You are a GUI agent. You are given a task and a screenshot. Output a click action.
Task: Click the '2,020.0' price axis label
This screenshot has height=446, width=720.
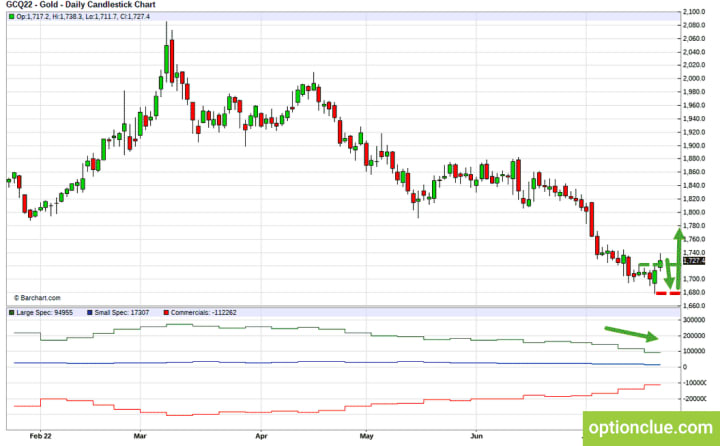pos(694,65)
